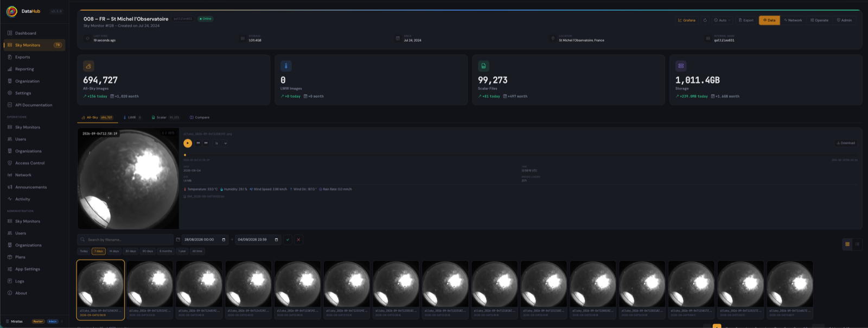Select the 1 year range filter
Screen dimensions: 868x328
182,251
